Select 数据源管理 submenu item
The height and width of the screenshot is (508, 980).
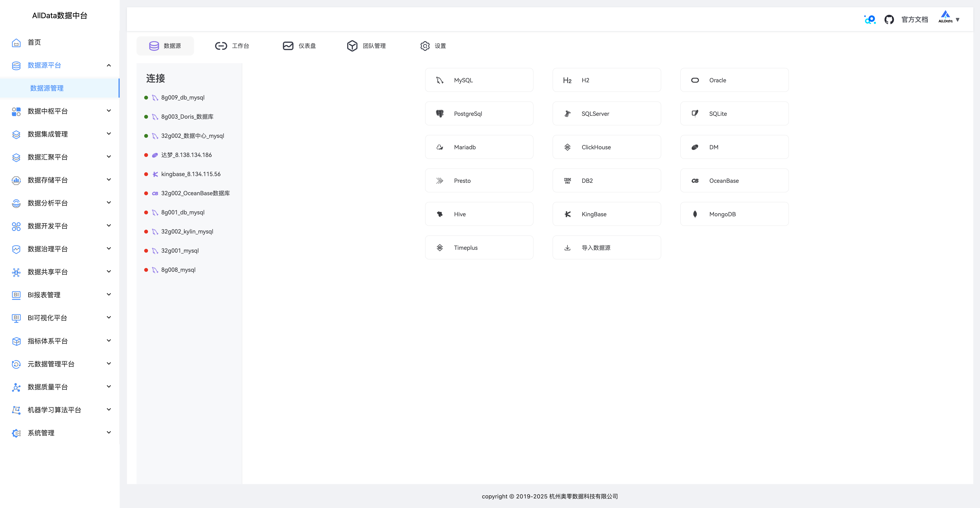pyautogui.click(x=60, y=88)
